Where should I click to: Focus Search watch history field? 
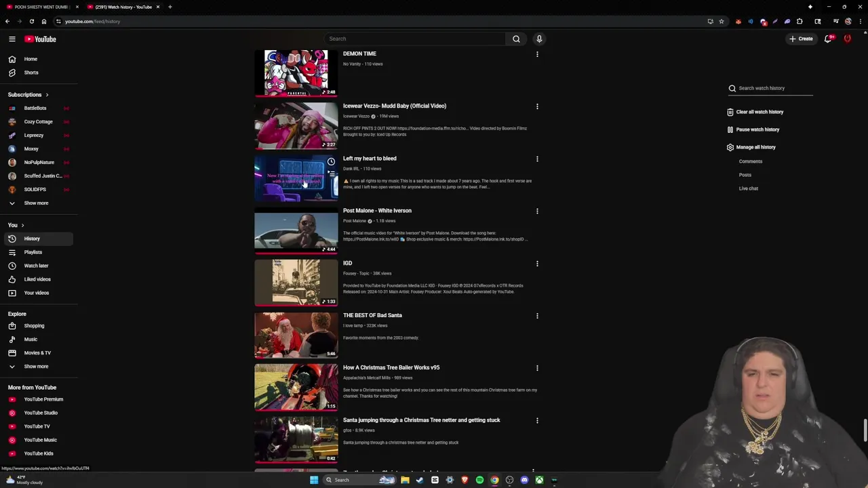point(770,88)
